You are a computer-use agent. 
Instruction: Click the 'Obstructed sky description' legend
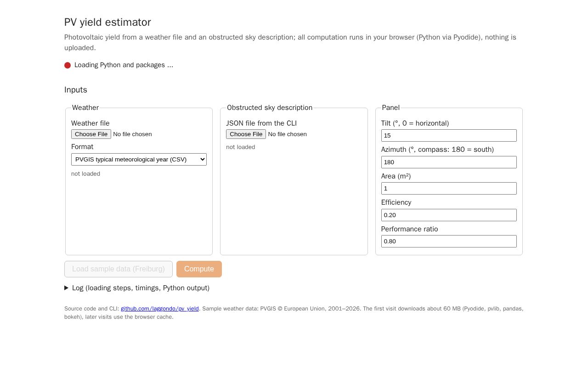(270, 108)
